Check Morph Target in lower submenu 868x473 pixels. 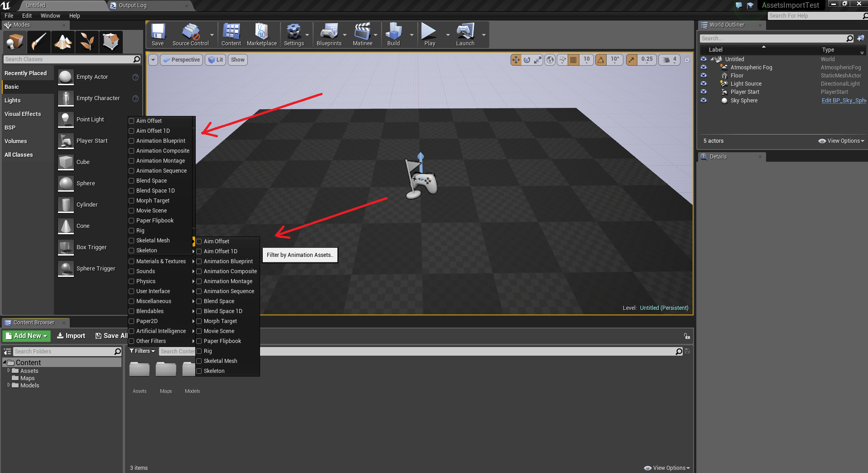199,321
